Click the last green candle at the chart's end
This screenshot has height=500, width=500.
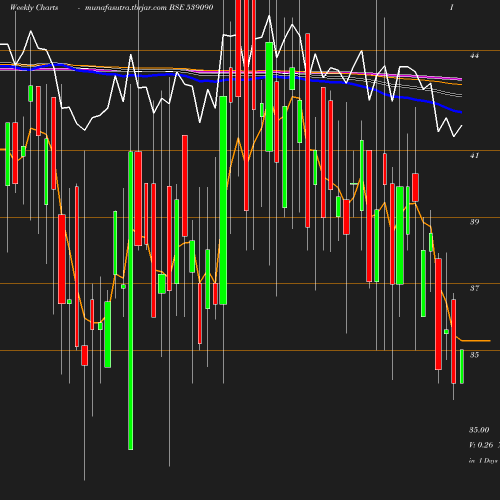(462, 366)
